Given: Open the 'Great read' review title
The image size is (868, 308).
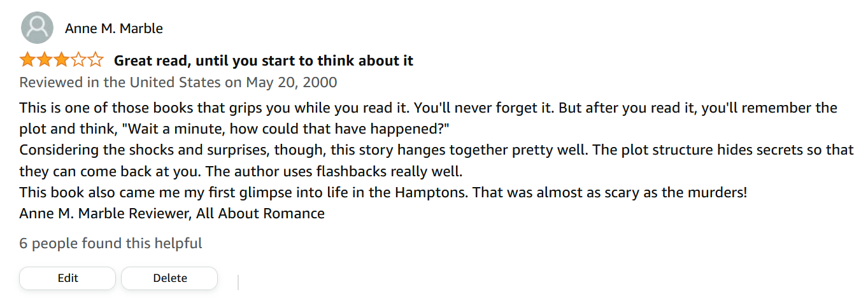Looking at the screenshot, I should pyautogui.click(x=263, y=60).
